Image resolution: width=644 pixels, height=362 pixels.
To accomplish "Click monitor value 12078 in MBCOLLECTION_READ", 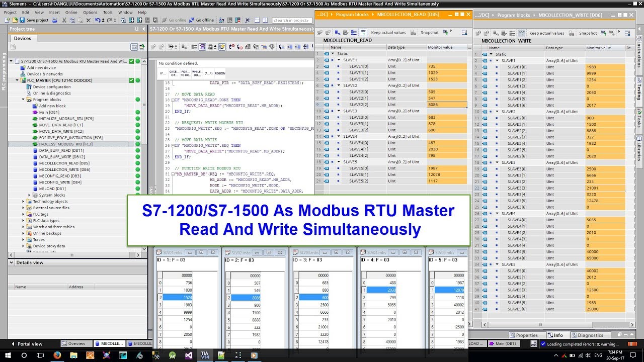I will 447,174.
